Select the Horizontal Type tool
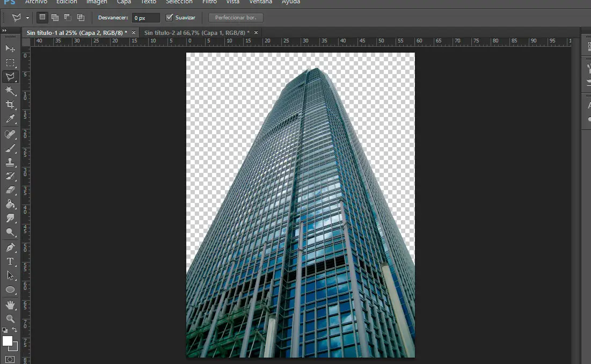The height and width of the screenshot is (364, 591). click(x=10, y=261)
